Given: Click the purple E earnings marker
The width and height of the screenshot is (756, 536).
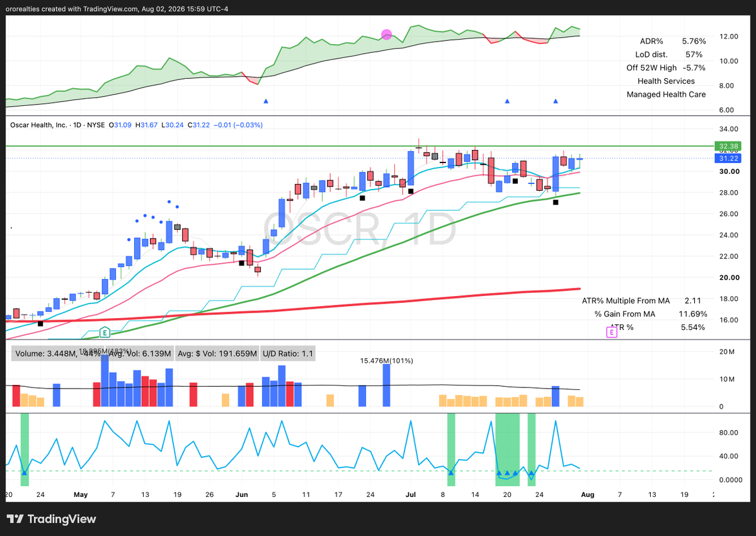Looking at the screenshot, I should click(x=611, y=332).
